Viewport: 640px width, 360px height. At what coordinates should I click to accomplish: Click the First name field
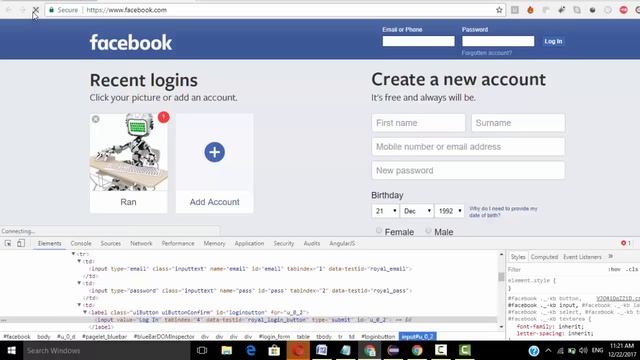(x=418, y=123)
